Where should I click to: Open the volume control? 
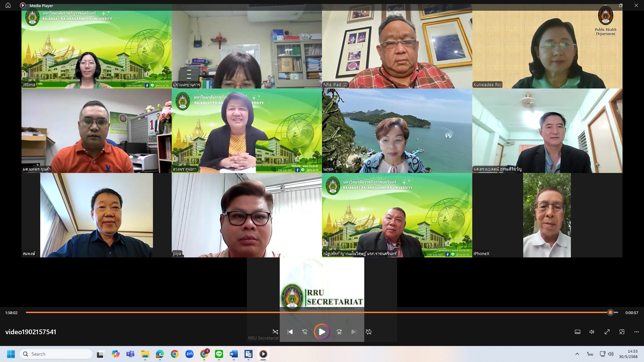[x=592, y=332]
